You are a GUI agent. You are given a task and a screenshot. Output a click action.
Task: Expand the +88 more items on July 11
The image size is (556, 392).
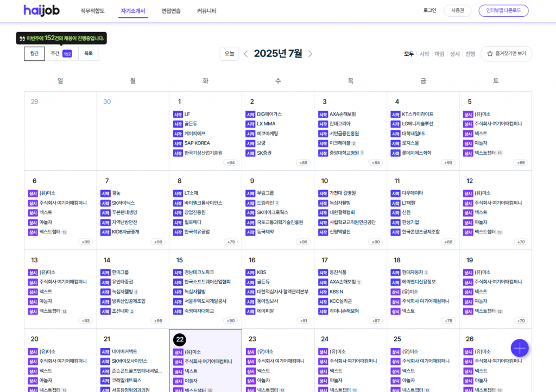click(448, 242)
